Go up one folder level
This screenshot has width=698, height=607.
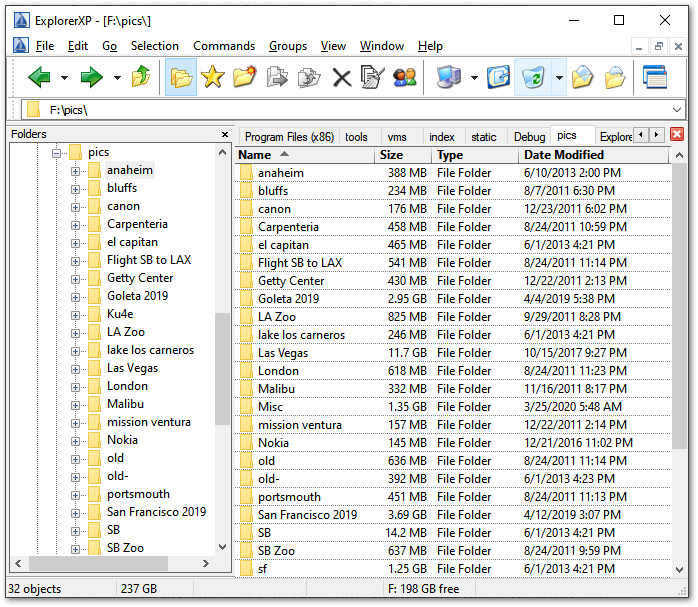click(x=141, y=77)
